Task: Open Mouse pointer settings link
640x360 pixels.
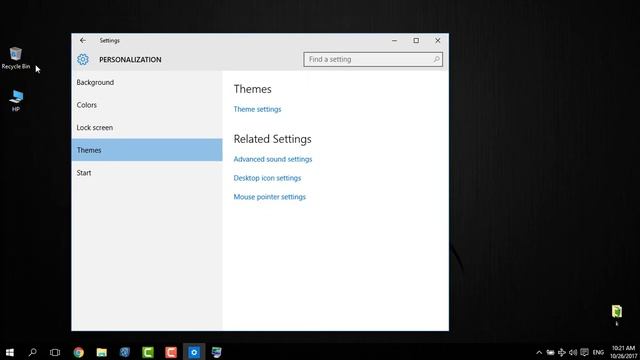Action: [x=269, y=197]
